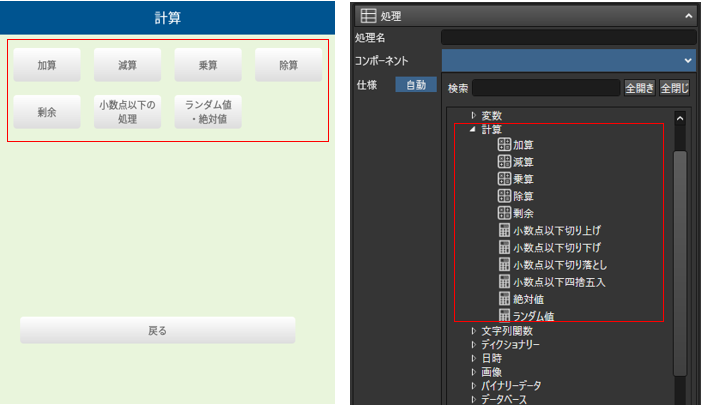Toggle the 自動 specification button
Viewport: 701px width, 407px height.
click(416, 85)
